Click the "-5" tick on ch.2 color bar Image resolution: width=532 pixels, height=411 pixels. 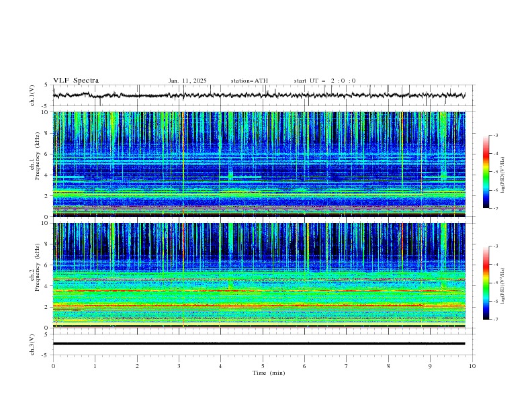coord(496,283)
